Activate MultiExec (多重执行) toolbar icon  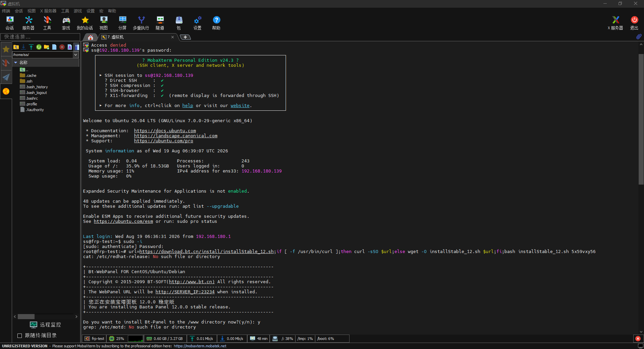pos(141,23)
